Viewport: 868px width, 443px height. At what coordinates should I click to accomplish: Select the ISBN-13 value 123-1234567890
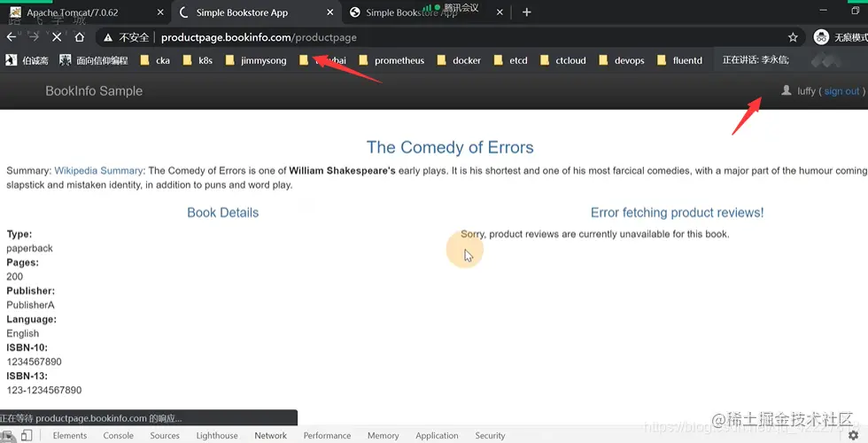pos(44,390)
